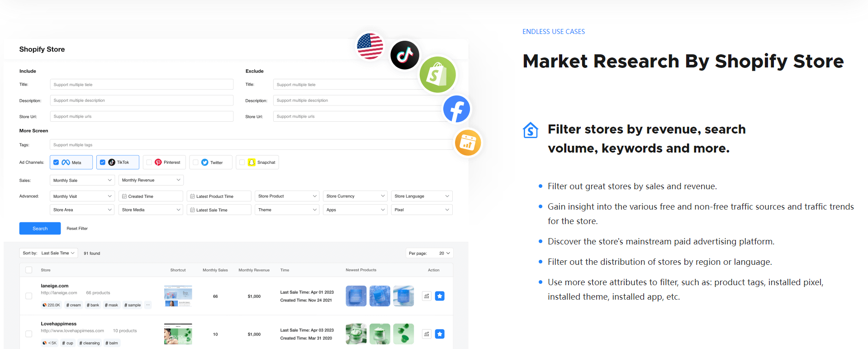Viewport: 868px width, 349px height.
Task: Toggle the TikTok ad channel checkbox
Action: (x=103, y=163)
